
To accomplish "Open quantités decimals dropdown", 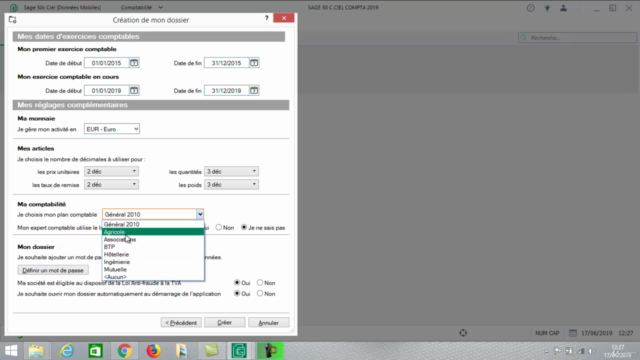I will tap(231, 171).
